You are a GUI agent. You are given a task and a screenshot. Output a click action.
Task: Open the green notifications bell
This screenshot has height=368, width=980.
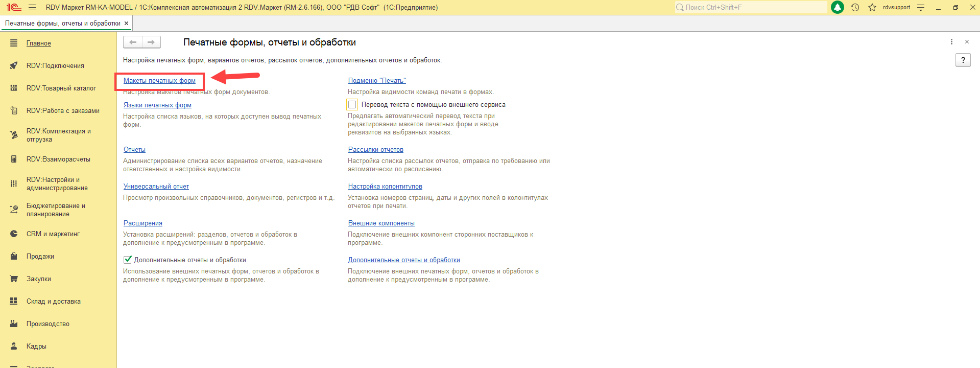click(838, 7)
